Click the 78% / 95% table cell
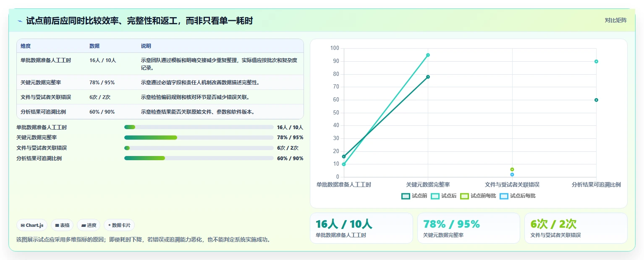 [x=102, y=83]
